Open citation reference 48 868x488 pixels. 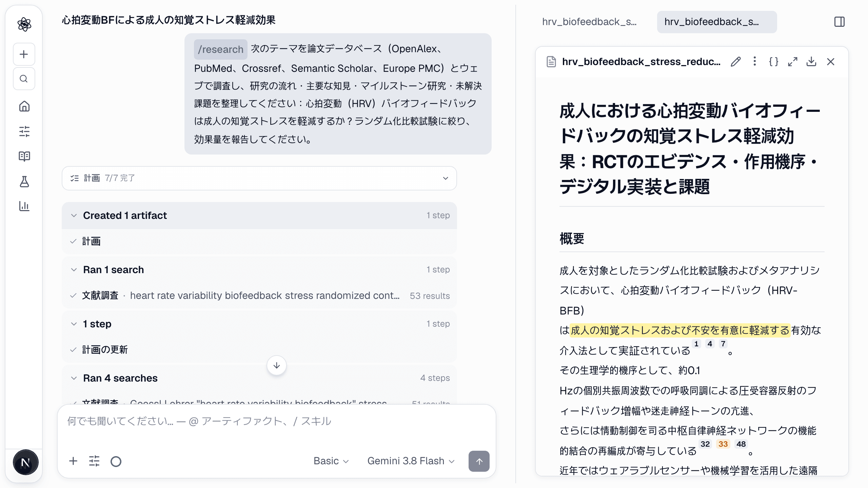coord(741,444)
